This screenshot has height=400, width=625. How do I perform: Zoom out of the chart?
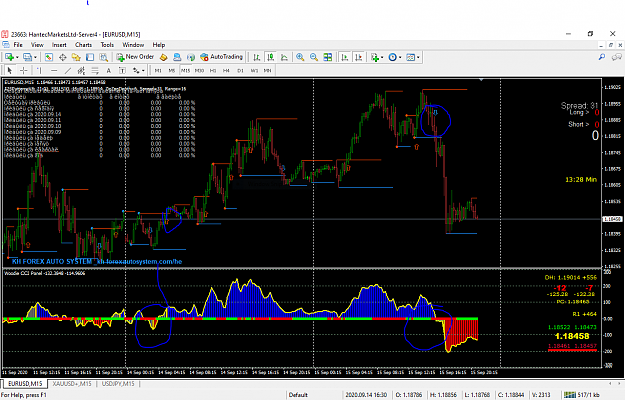314,57
